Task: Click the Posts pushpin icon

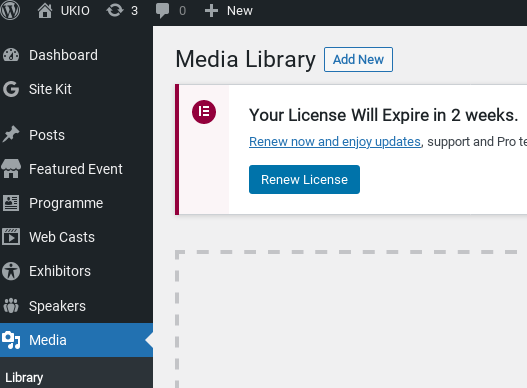Action: pos(11,134)
